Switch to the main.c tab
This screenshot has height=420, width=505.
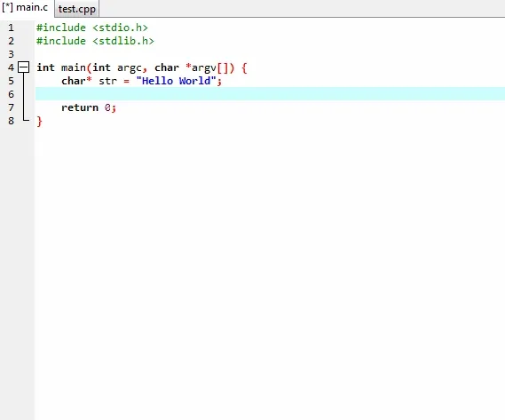[x=25, y=7]
